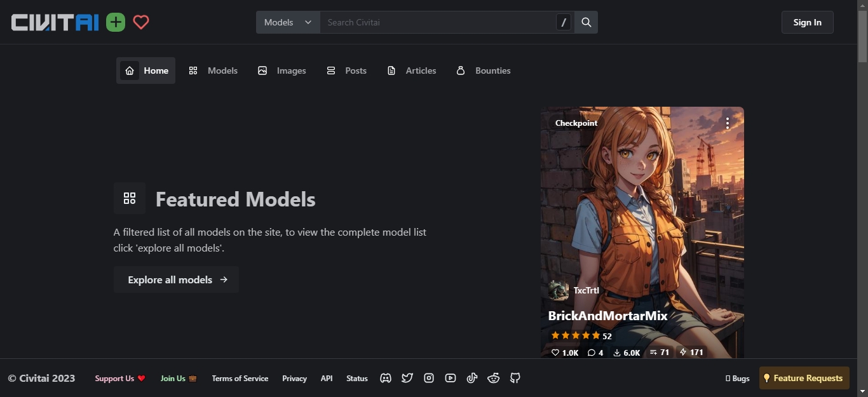This screenshot has width=868, height=397.
Task: Open the API link
Action: coord(327,378)
